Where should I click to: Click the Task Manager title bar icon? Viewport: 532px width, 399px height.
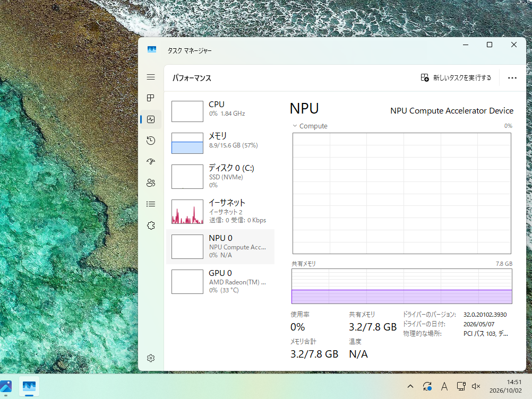pos(152,49)
